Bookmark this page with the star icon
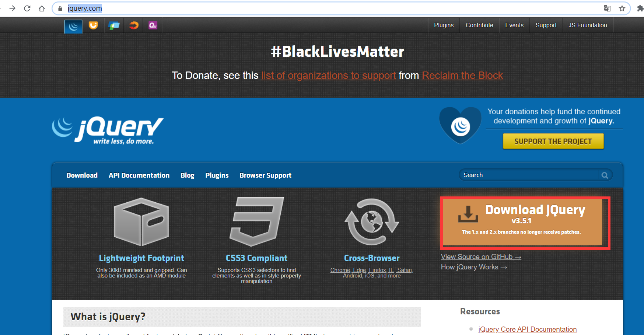644x335 pixels. coord(622,8)
